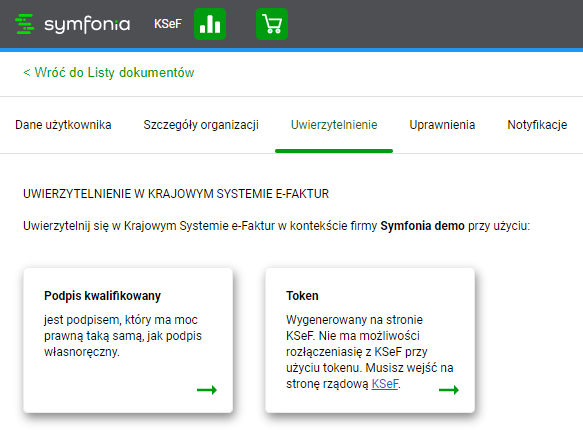The width and height of the screenshot is (583, 430).
Task: Select the Podpis kwalifikowany card title
Action: pyautogui.click(x=103, y=296)
